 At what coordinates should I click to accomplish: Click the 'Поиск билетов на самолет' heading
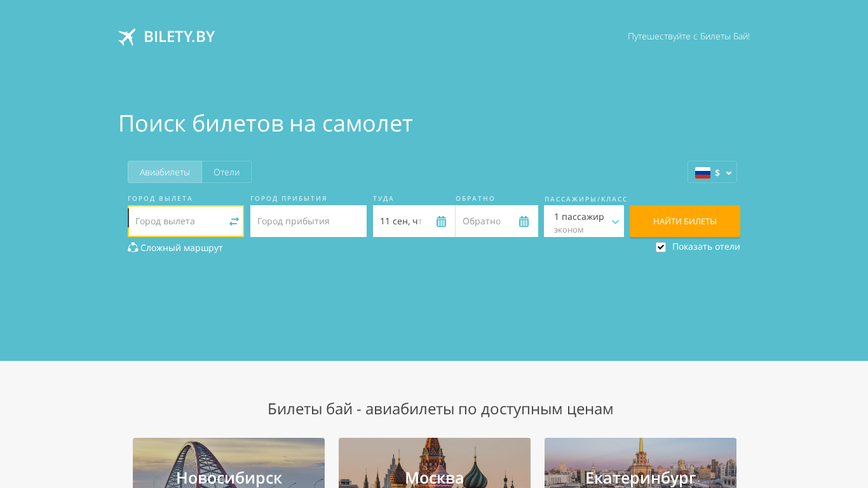266,123
